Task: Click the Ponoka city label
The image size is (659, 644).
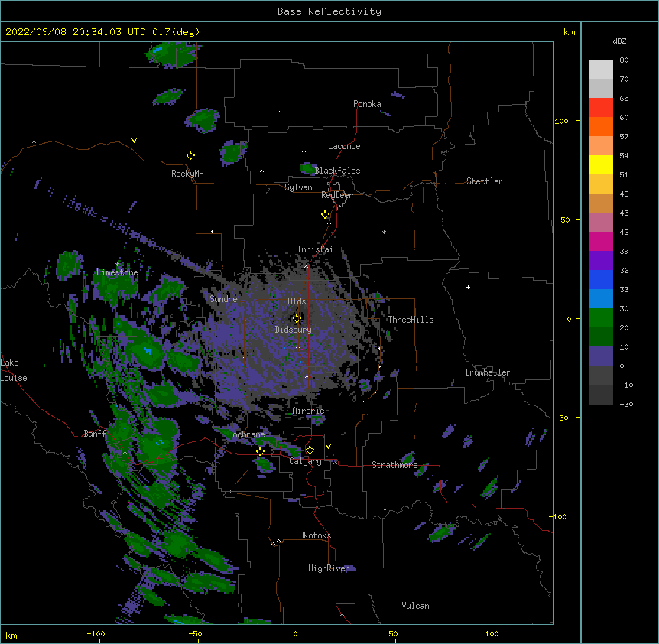Action: (367, 104)
